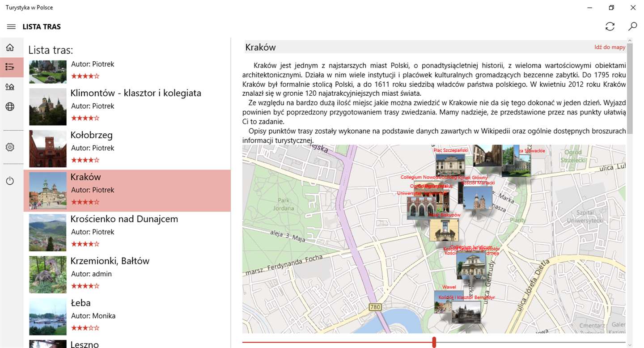
Task: Open the globe map sidebar icon
Action: [10, 106]
